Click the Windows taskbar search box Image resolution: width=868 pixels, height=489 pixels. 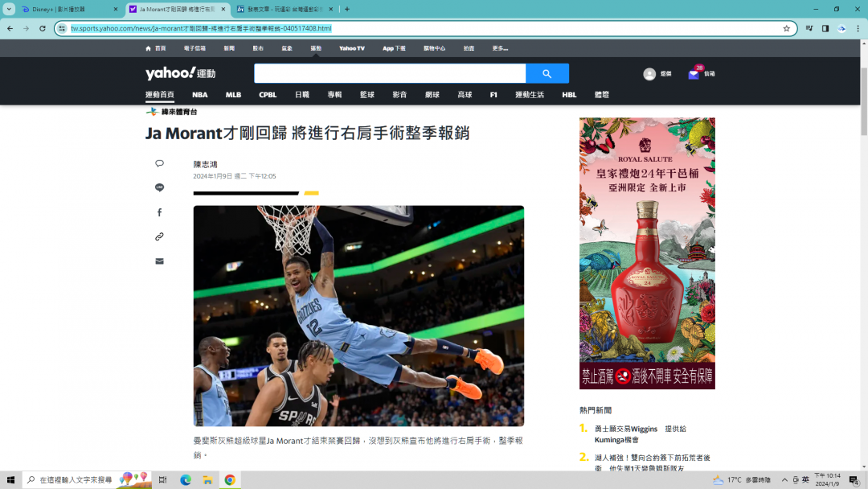pos(87,479)
